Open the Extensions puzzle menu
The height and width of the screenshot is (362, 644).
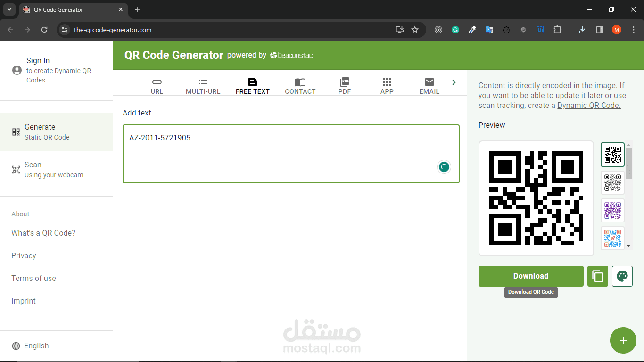coord(557,30)
